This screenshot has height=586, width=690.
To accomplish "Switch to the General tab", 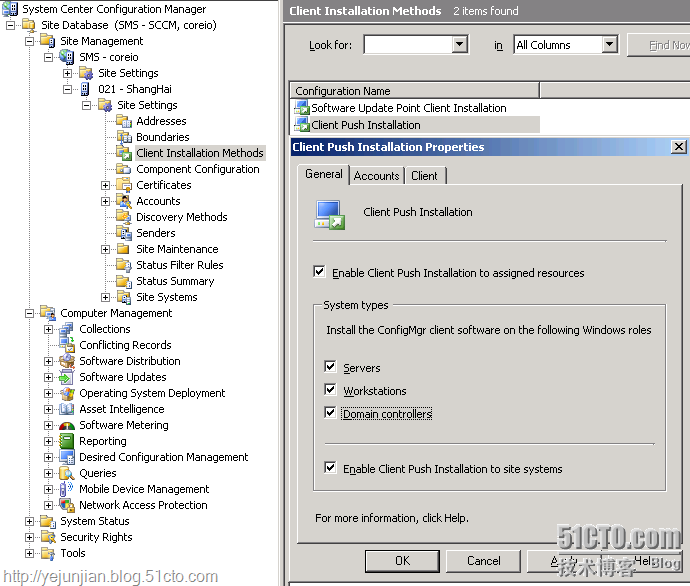I will point(324,174).
